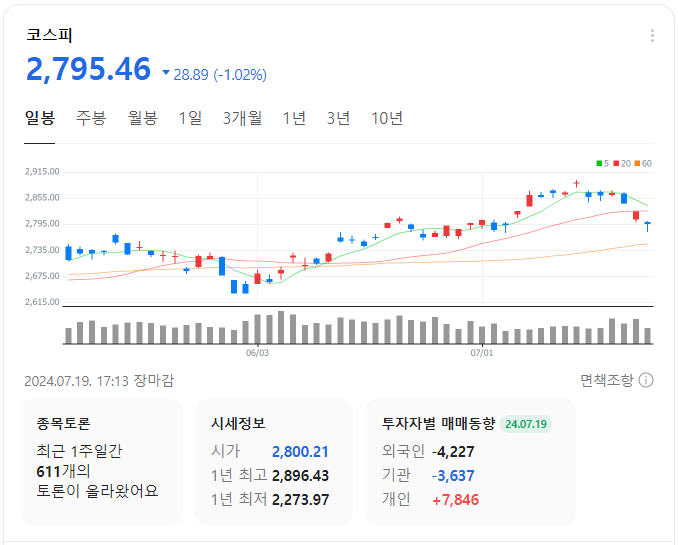Screen dimensions: 678x545
Task: Click the 외국인 value -4,227
Action: coord(453,452)
